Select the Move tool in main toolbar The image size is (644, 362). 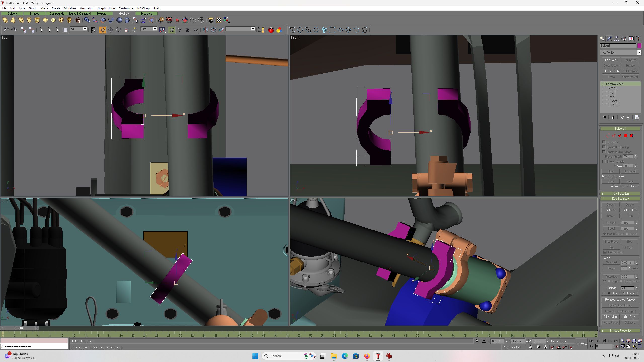tap(103, 30)
